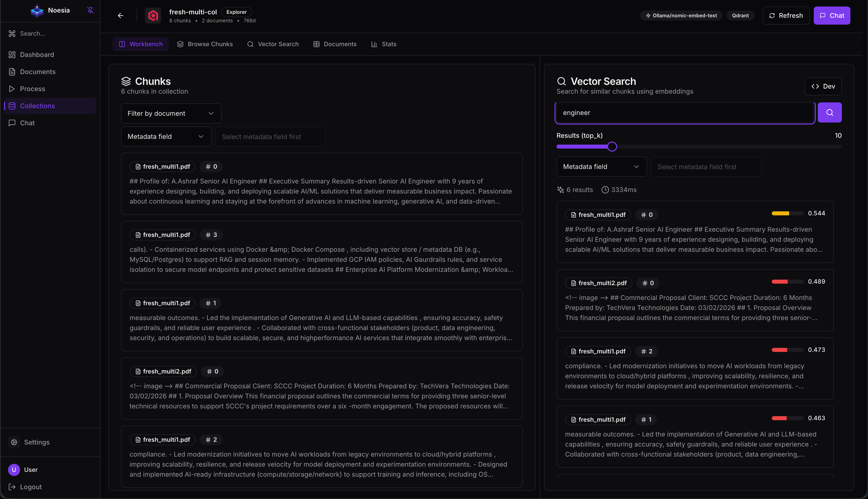
Task: Click the Noesia logo icon
Action: point(37,10)
